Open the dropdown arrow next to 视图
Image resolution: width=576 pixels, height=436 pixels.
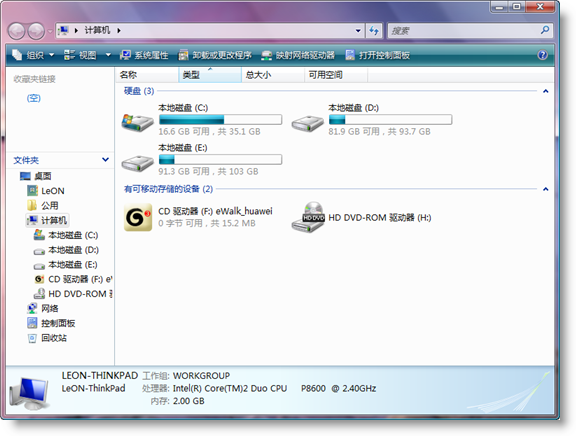[x=108, y=55]
